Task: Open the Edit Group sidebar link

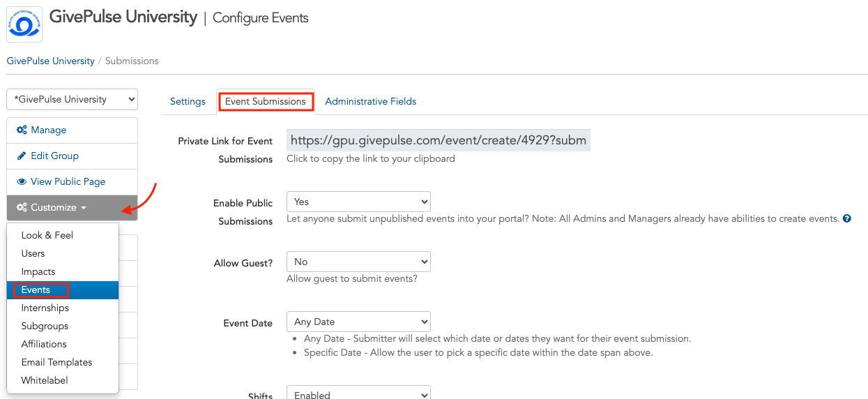Action: [x=72, y=156]
